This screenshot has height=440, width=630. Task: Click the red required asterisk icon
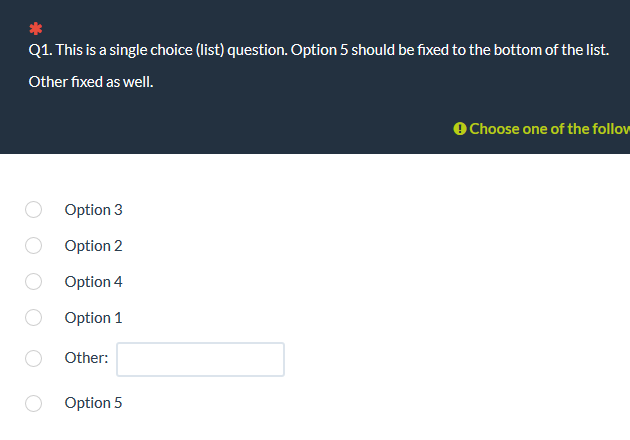[35, 25]
